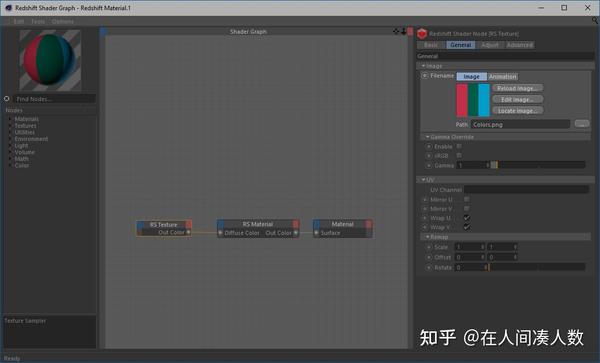
Task: Click the second Scale value field
Action: point(502,247)
